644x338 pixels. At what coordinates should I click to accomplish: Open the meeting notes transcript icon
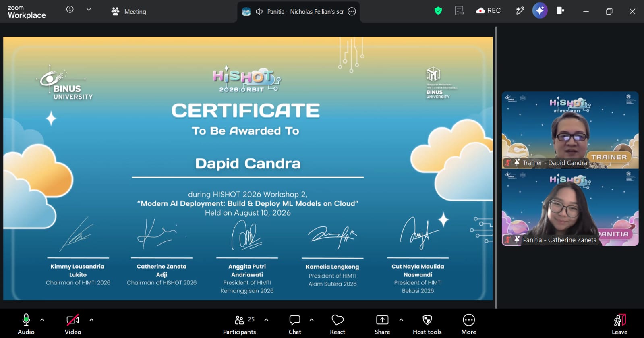tap(459, 11)
